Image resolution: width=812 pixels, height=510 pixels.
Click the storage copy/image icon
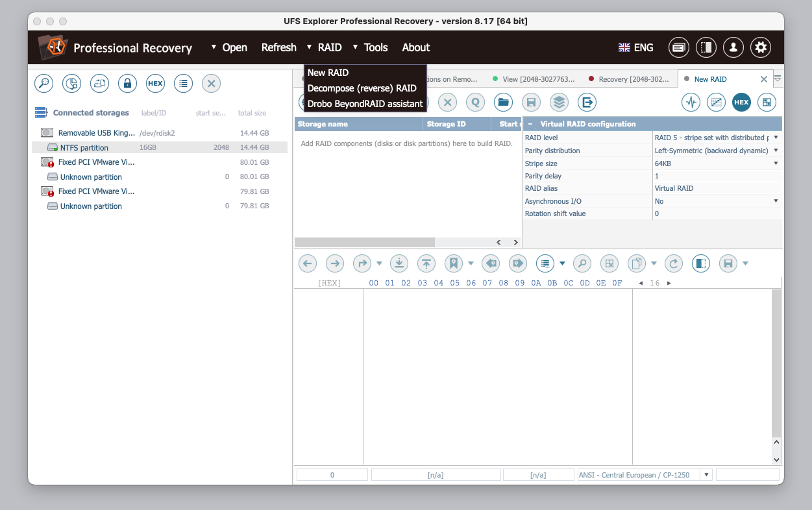pos(99,83)
